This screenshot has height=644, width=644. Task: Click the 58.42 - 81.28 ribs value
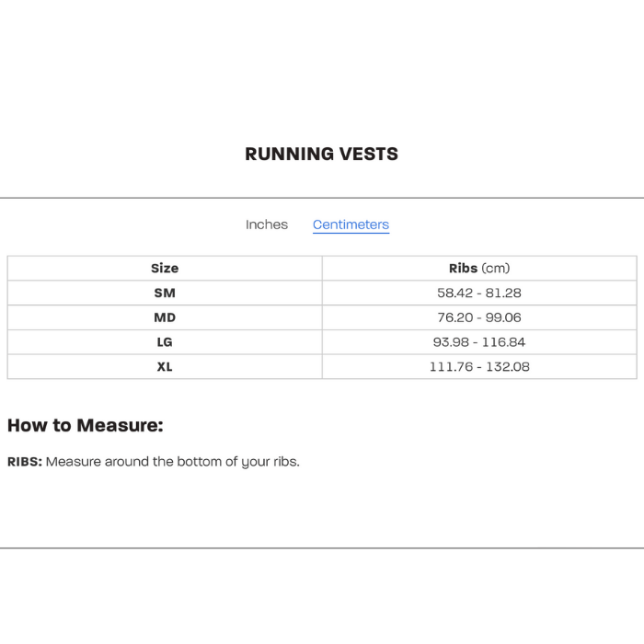[478, 293]
